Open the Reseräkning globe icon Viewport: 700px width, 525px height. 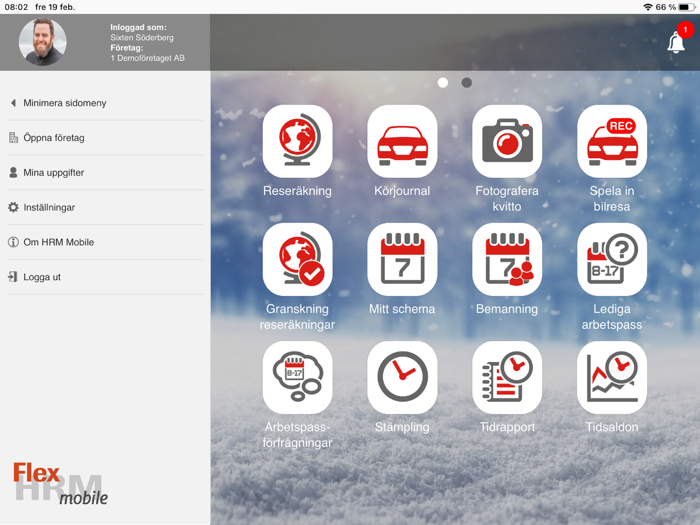[x=297, y=142]
